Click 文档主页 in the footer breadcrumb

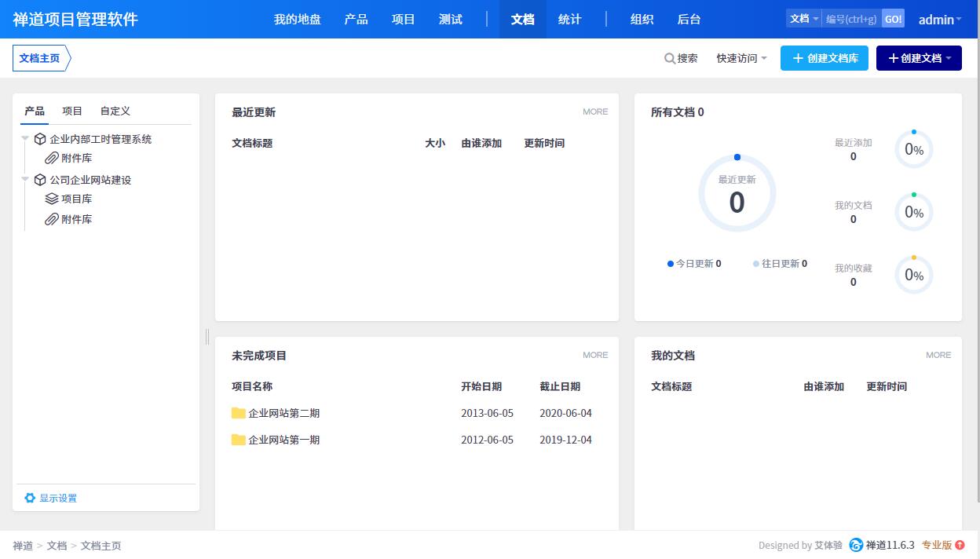101,546
